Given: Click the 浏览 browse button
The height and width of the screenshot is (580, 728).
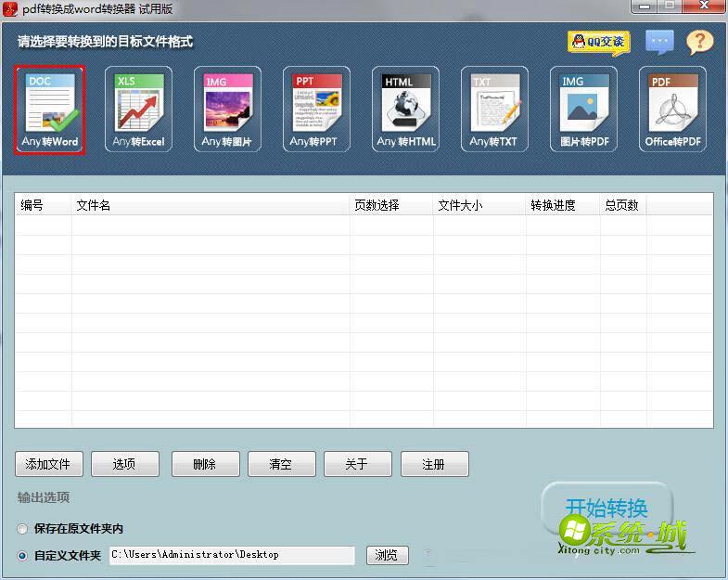Looking at the screenshot, I should click(x=388, y=555).
